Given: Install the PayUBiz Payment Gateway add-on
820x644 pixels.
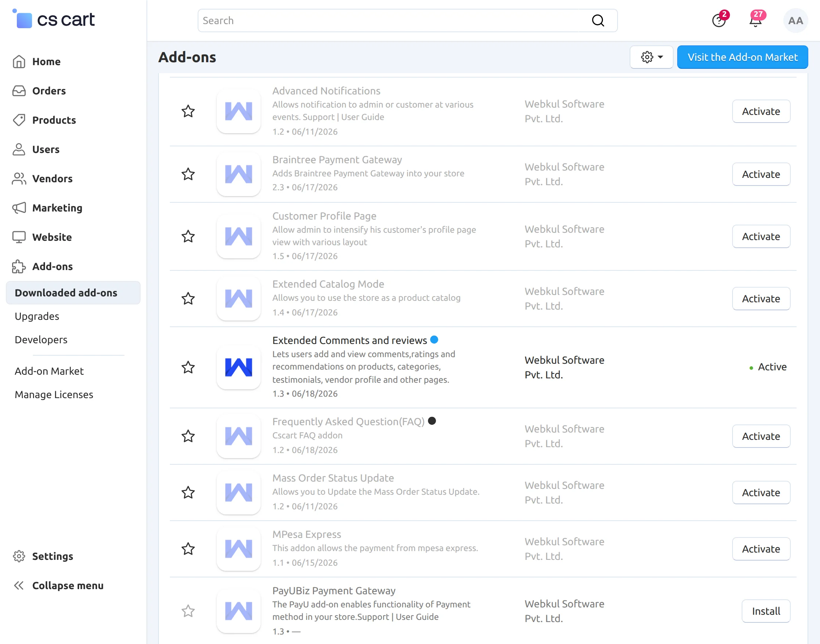Looking at the screenshot, I should point(766,611).
